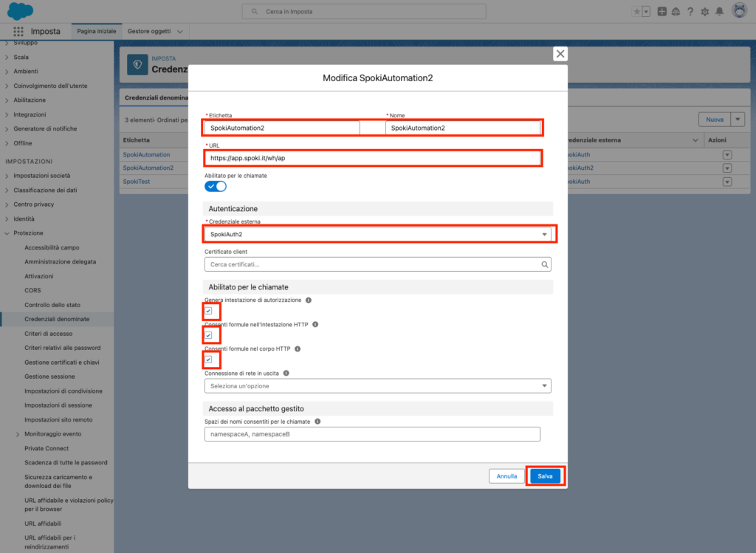Viewport: 756px width, 553px height.
Task: Open the Credenziale esterna dropdown
Action: coord(377,234)
